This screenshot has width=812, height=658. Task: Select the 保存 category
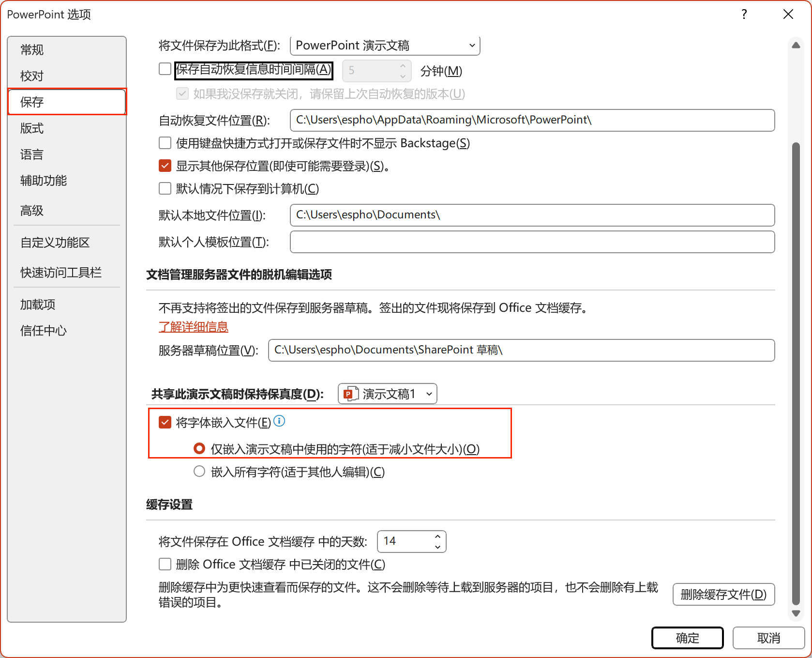(x=67, y=102)
